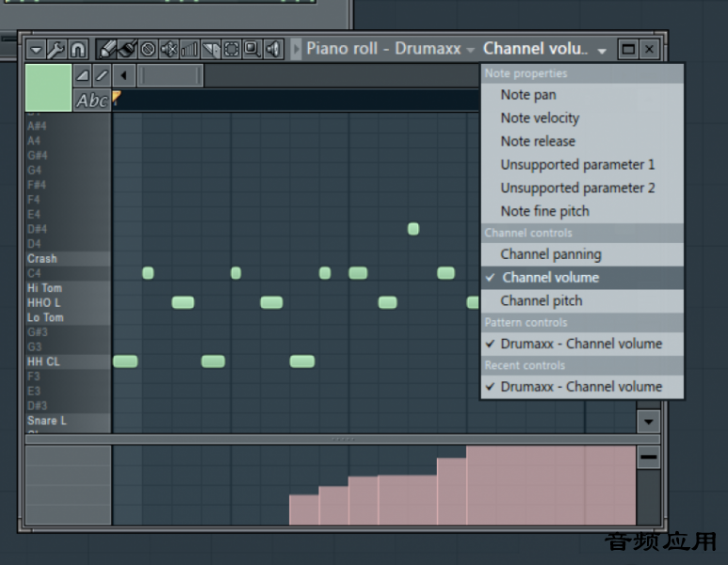Click the play arrow beside Piano roll title

pos(296,49)
